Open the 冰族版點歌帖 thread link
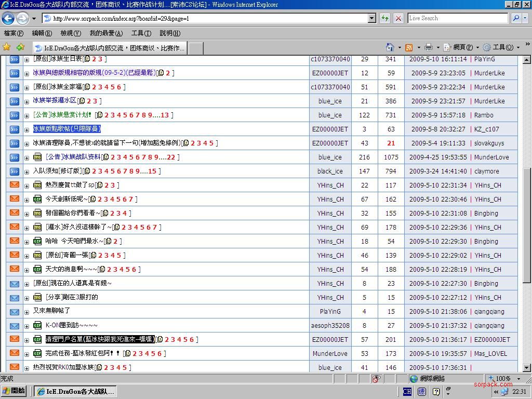532x399 pixels. 66,129
